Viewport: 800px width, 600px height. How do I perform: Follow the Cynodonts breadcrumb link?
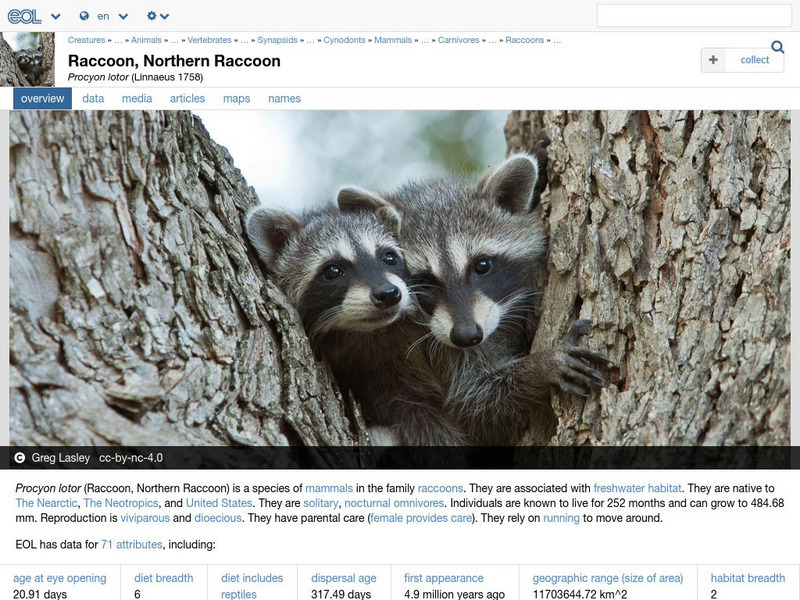344,40
